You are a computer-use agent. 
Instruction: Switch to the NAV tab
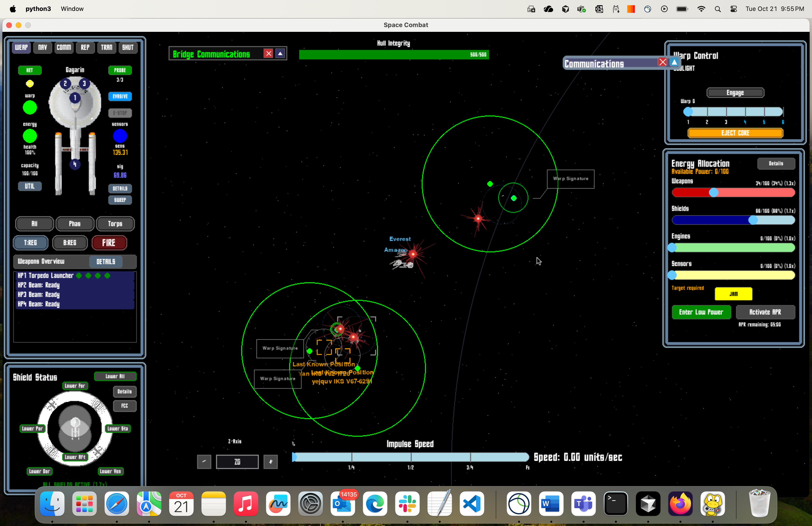click(43, 48)
